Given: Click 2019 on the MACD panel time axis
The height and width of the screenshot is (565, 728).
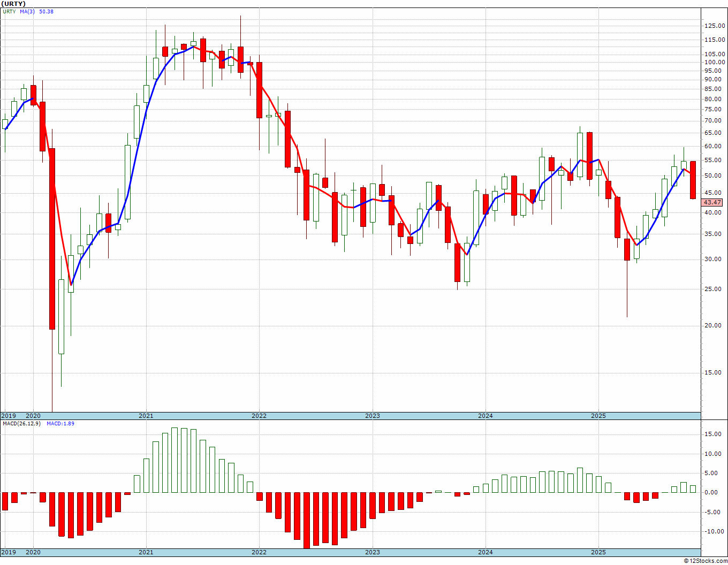Looking at the screenshot, I should pos(8,552).
